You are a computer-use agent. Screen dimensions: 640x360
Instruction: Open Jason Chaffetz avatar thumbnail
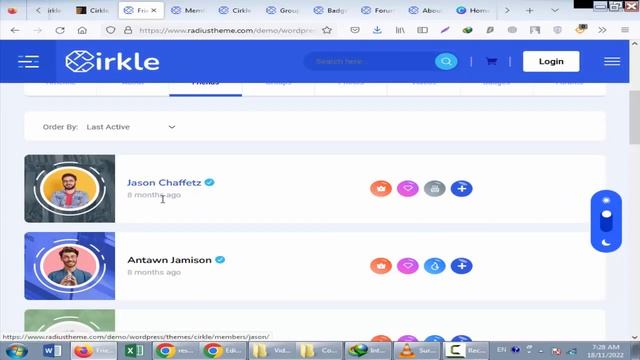click(x=69, y=189)
